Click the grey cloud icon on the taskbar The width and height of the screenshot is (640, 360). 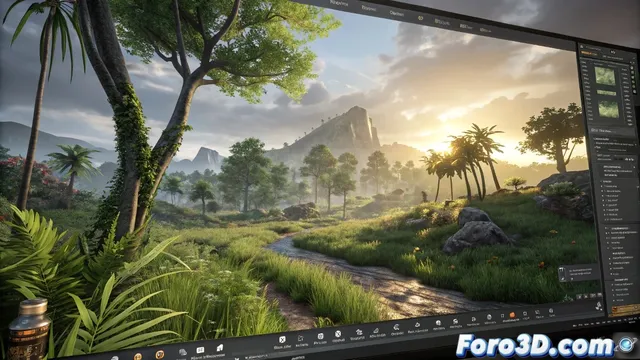(183, 352)
